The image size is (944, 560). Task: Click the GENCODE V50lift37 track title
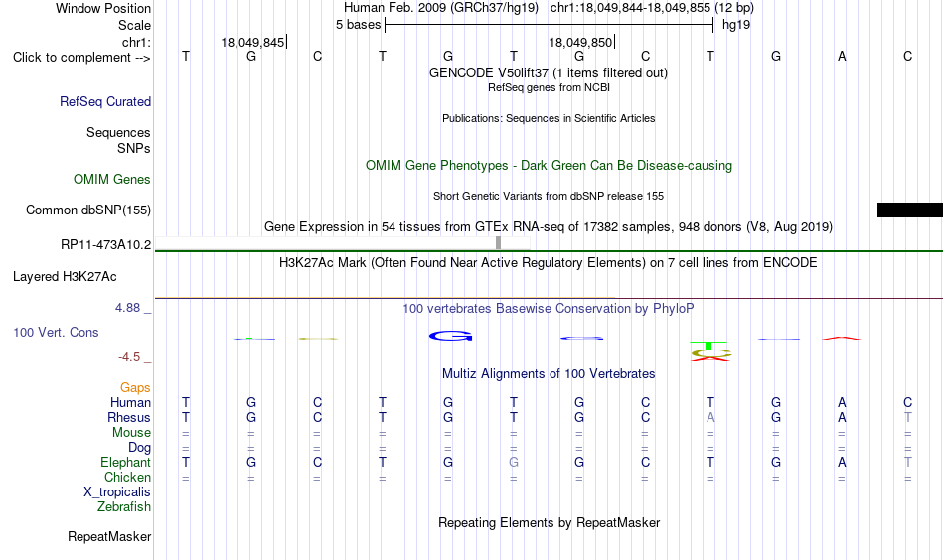tap(548, 72)
